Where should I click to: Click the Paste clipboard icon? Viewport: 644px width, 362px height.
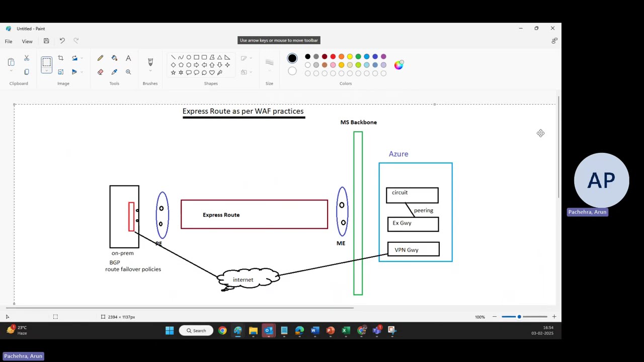click(11, 62)
